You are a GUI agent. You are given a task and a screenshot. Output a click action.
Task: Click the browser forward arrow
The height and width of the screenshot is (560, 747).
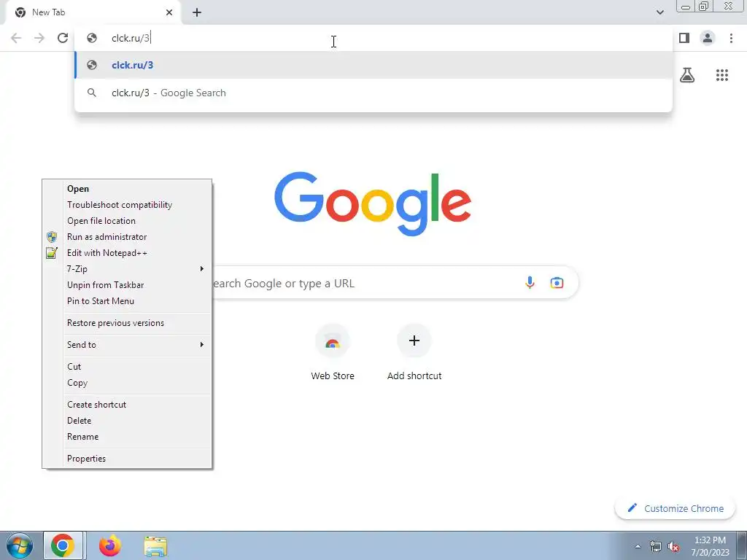pos(39,38)
